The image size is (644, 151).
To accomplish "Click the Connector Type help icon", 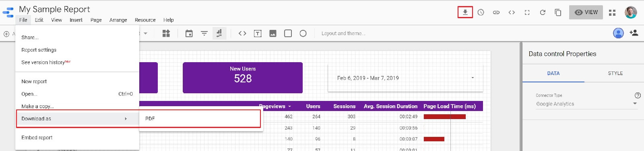I will point(638,96).
